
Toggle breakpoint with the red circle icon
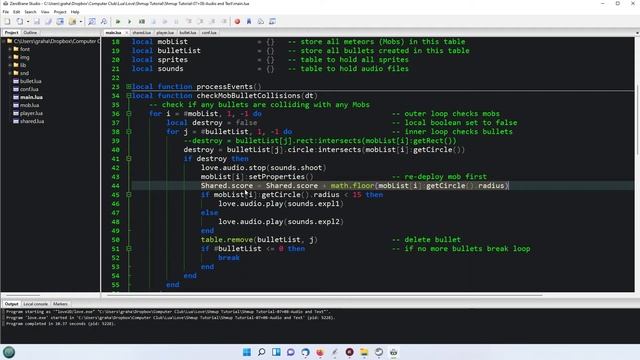point(237,21)
